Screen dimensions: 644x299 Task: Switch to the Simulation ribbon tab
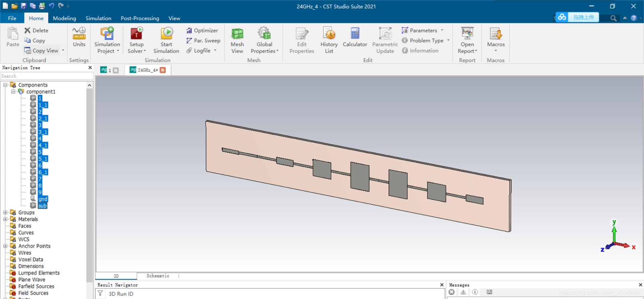point(98,18)
